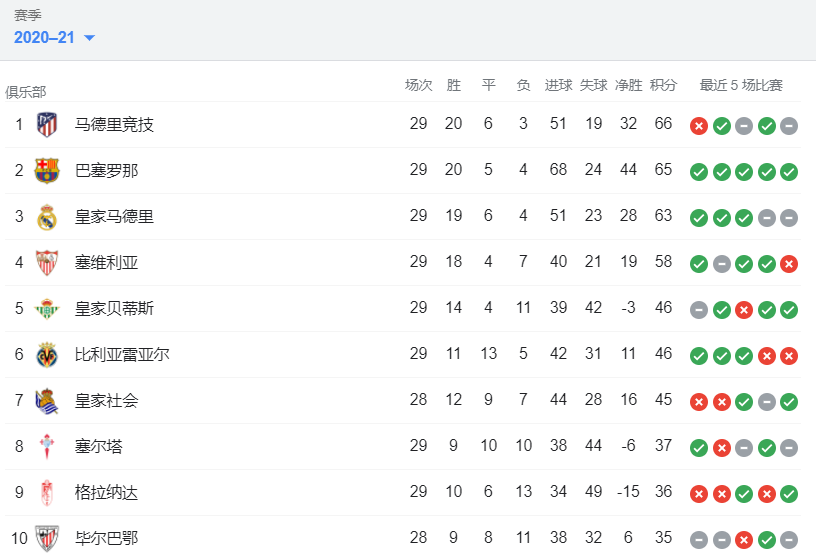Click the Barcelona club crest

tap(47, 171)
